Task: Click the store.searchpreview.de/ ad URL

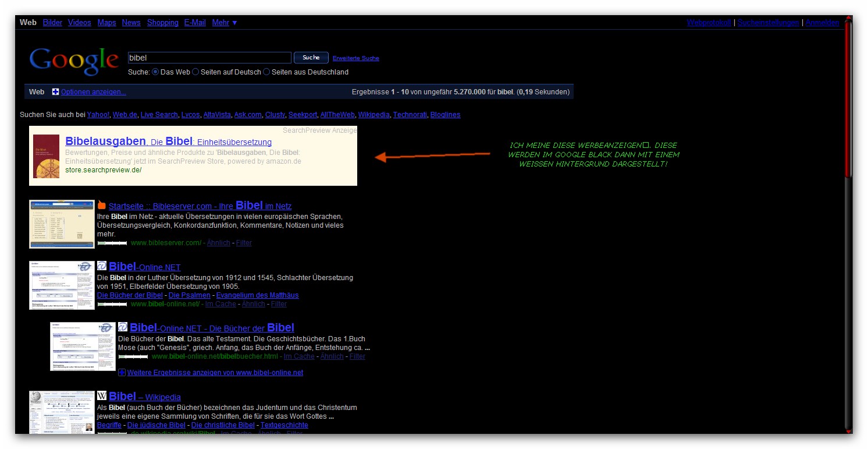Action: tap(104, 170)
